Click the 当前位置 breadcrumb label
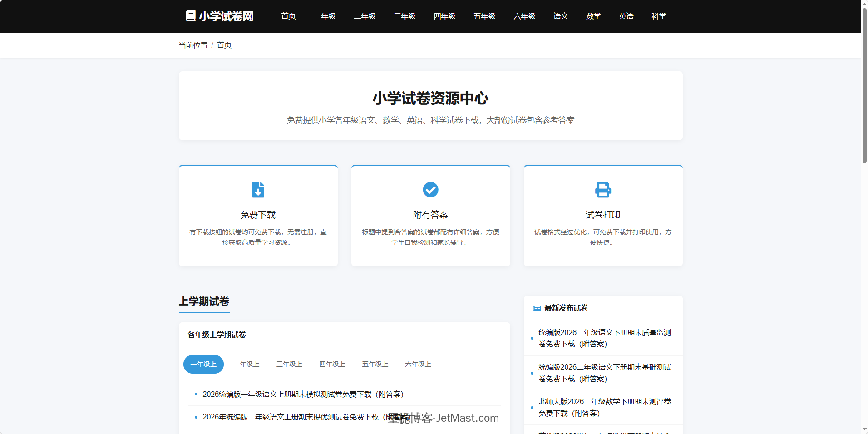This screenshot has width=868, height=434. click(x=193, y=45)
